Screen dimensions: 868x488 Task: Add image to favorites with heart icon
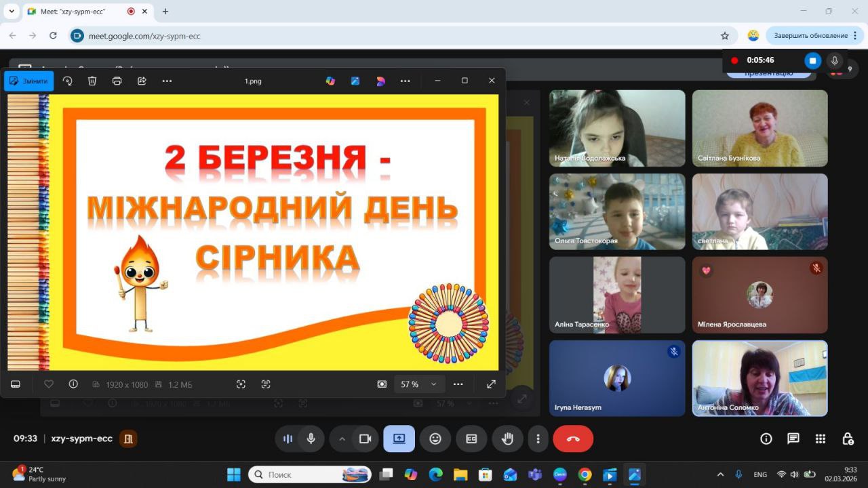click(x=49, y=384)
